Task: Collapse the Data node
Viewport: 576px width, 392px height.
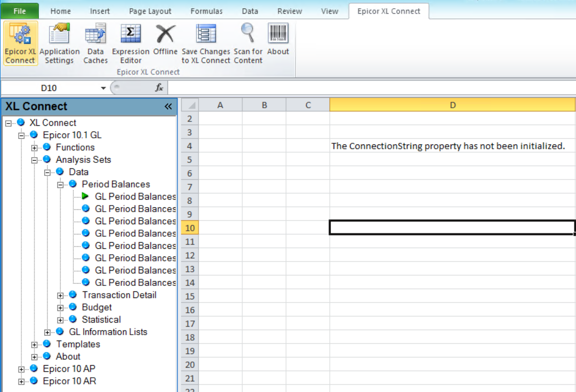Action: (x=48, y=173)
